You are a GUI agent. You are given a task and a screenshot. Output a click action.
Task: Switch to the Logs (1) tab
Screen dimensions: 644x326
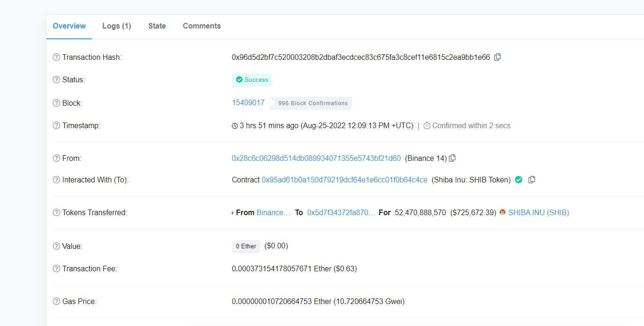(117, 26)
